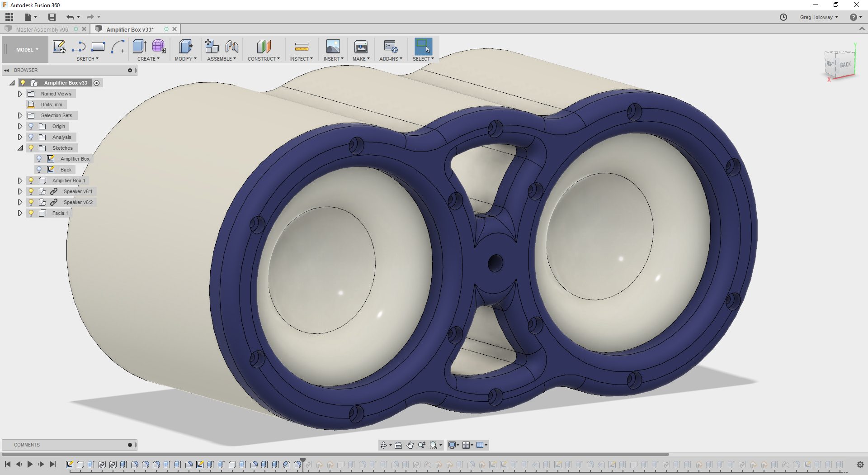Hide the Amplifier Box sketch via its bulb

coord(39,158)
